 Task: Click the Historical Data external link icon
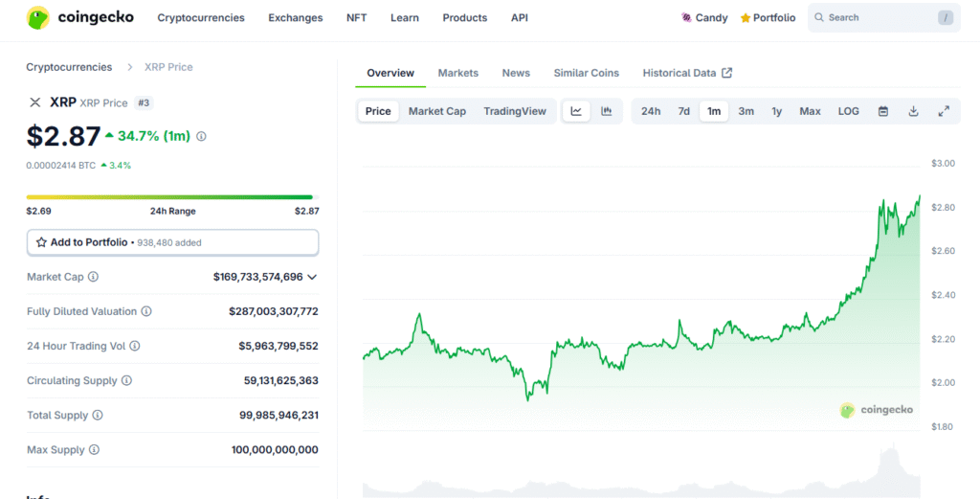(x=727, y=73)
